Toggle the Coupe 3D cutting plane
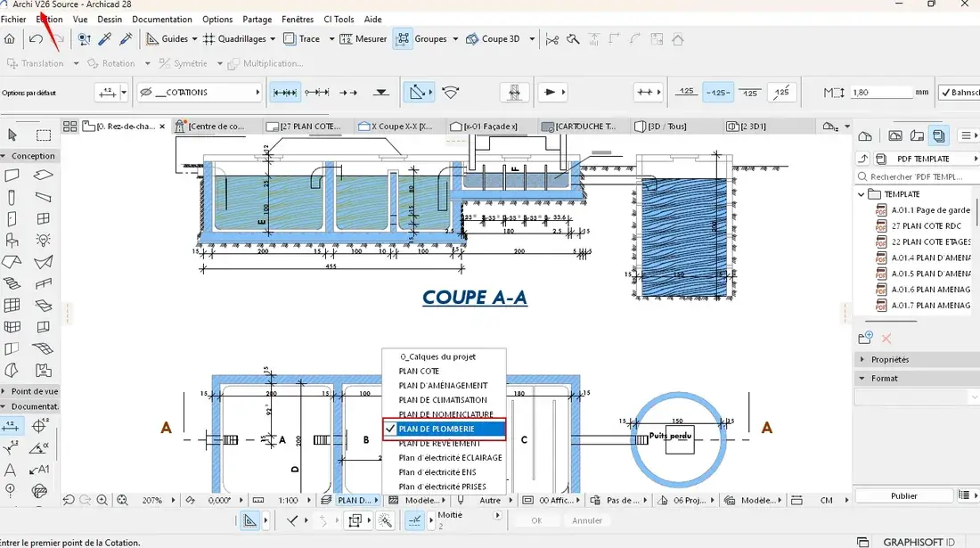 [494, 38]
